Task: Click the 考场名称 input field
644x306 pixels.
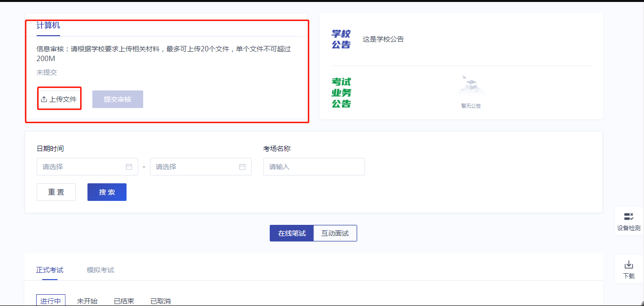Action: point(314,167)
